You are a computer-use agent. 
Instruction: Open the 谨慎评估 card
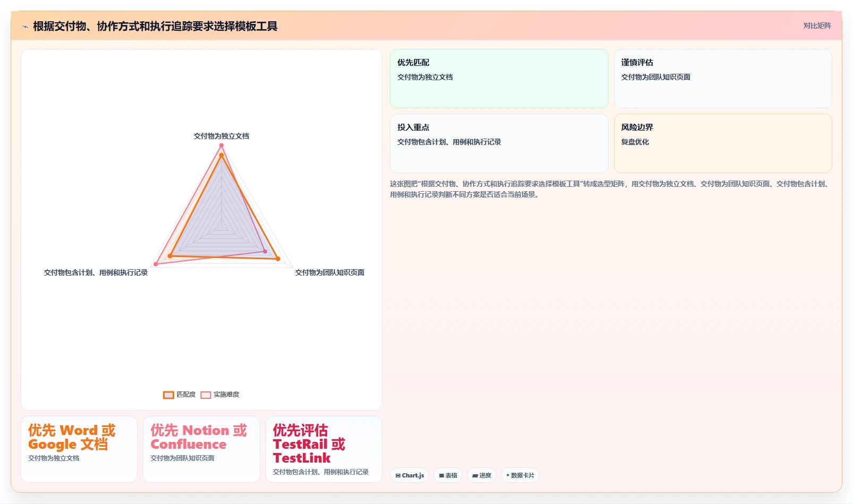pyautogui.click(x=723, y=79)
